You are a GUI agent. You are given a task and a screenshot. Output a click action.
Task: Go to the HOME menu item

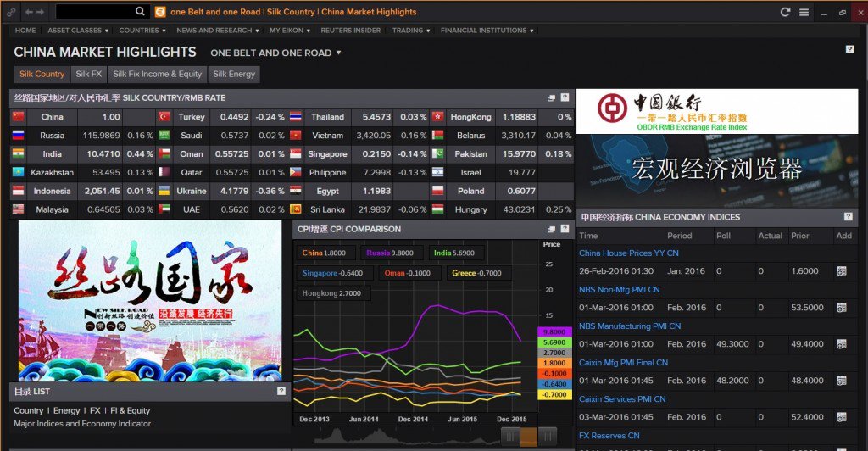point(25,31)
